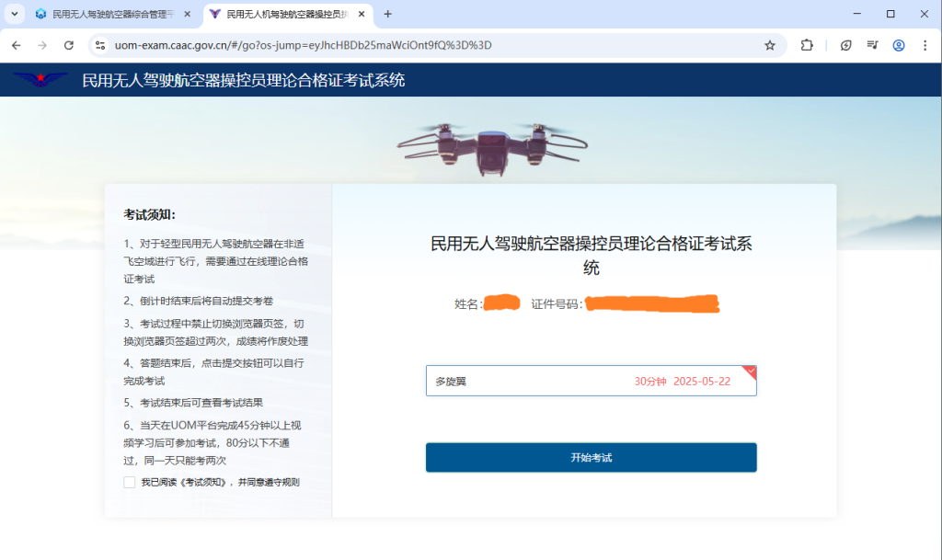The height and width of the screenshot is (560, 942).
Task: Expand the tab search dropdown arrow
Action: [x=13, y=14]
